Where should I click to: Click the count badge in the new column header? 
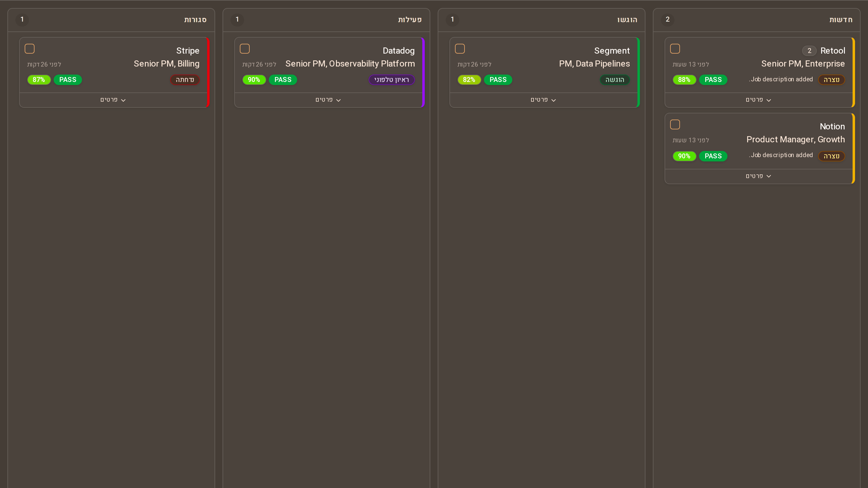click(x=668, y=19)
